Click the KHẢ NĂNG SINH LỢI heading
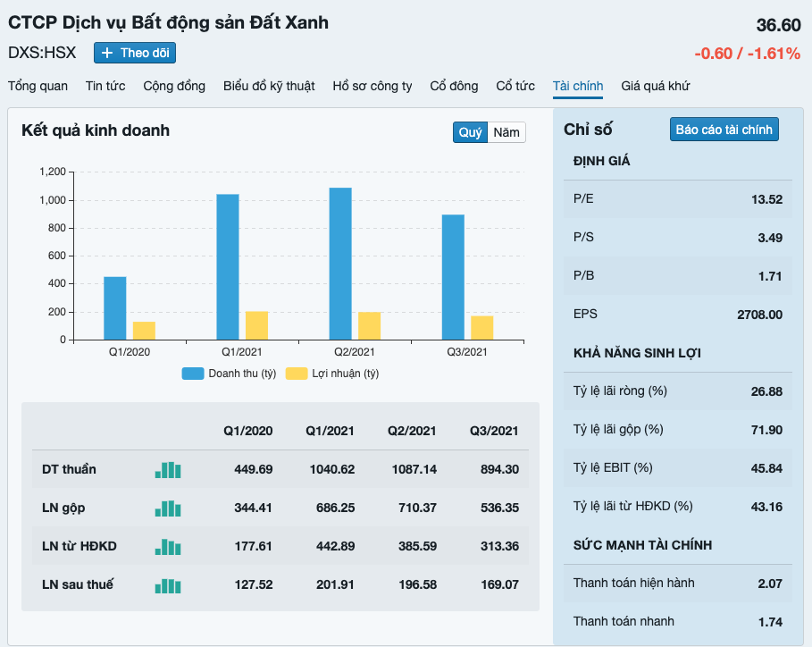Image resolution: width=812 pixels, height=647 pixels. click(x=637, y=353)
